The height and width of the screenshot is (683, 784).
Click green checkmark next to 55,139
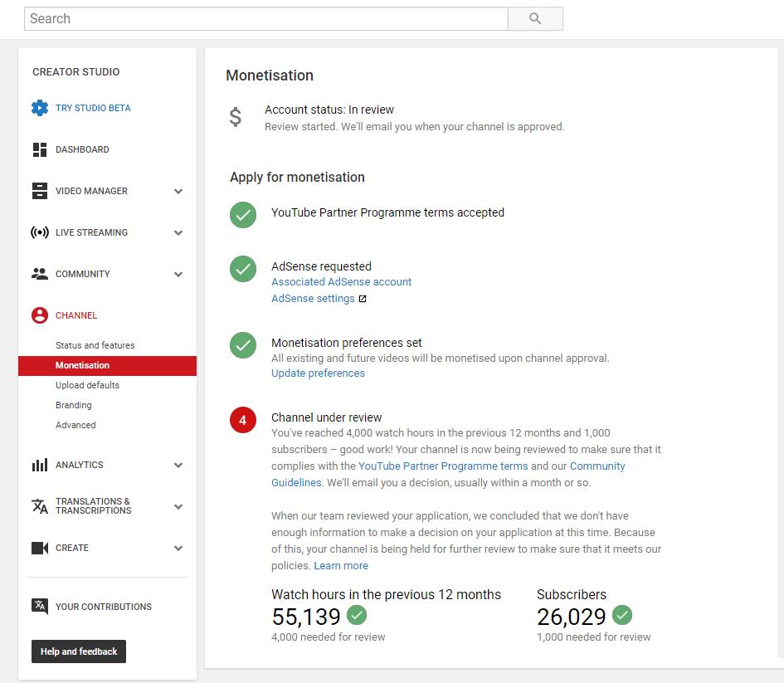tap(357, 615)
